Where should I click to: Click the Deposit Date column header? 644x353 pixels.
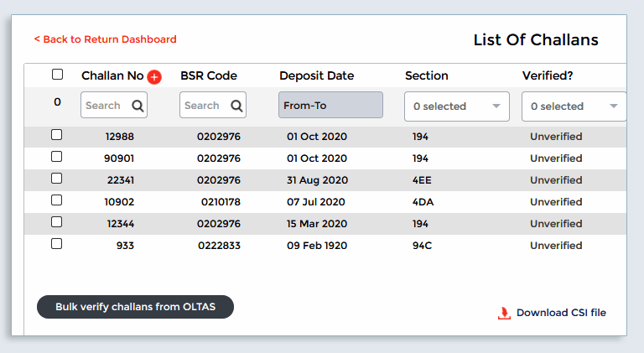click(316, 75)
